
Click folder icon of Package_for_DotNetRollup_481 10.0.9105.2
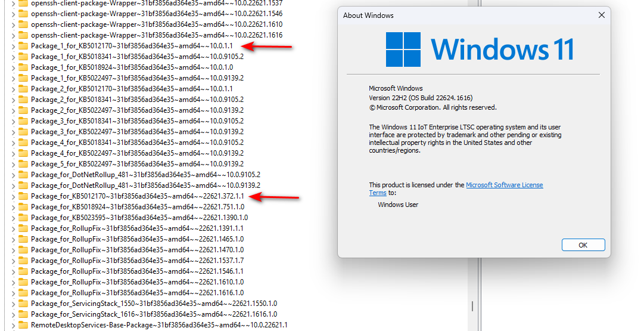pyautogui.click(x=23, y=175)
